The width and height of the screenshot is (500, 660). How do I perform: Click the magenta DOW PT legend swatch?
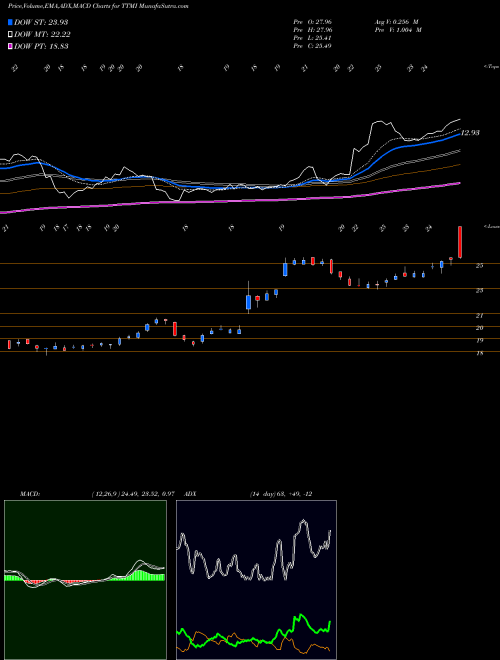coord(10,47)
